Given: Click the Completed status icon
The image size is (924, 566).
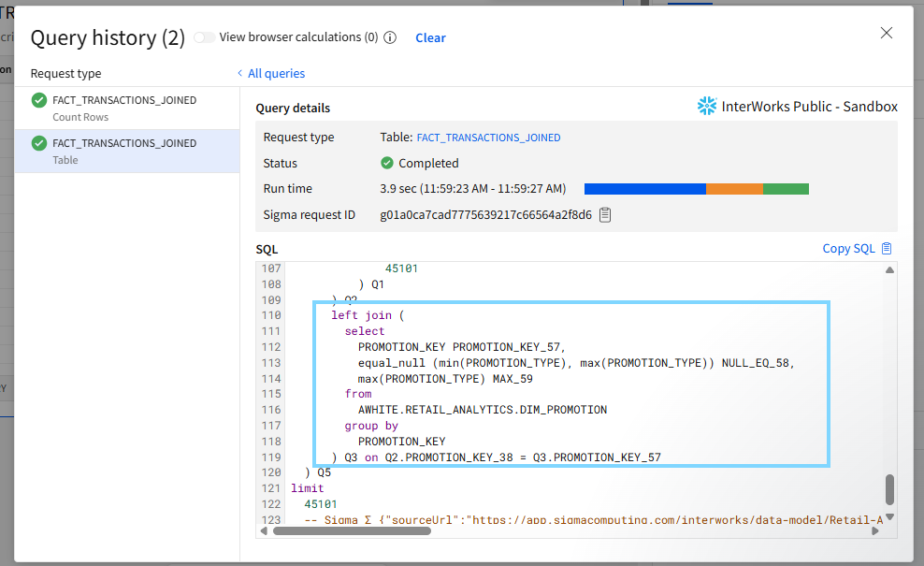Looking at the screenshot, I should [387, 163].
